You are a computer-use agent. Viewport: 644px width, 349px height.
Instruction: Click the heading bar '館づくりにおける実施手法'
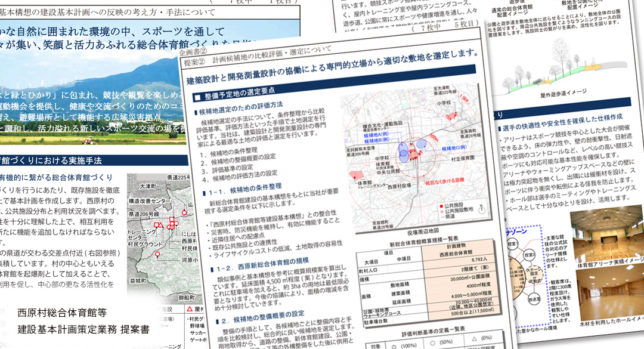pyautogui.click(x=51, y=160)
